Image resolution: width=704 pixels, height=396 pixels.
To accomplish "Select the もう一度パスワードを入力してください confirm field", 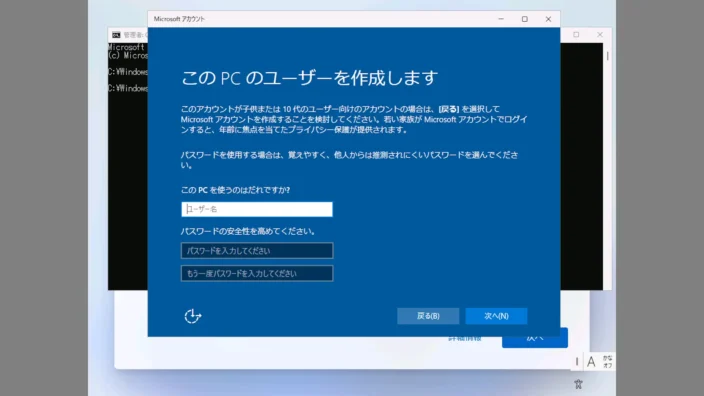I will pos(257,273).
